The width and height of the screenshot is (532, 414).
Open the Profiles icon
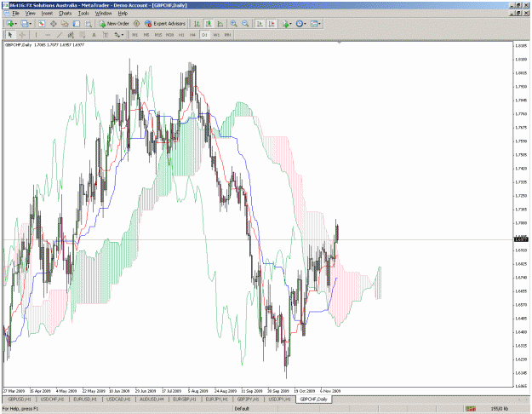point(25,24)
